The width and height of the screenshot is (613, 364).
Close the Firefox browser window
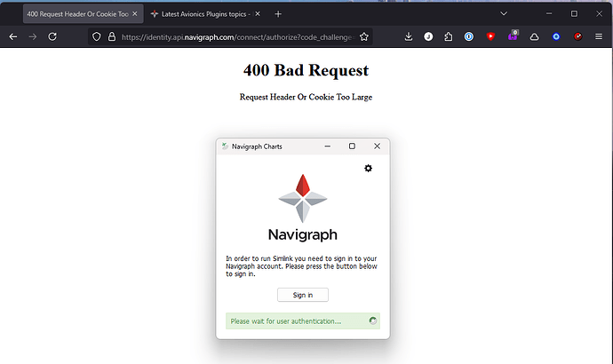click(x=599, y=13)
